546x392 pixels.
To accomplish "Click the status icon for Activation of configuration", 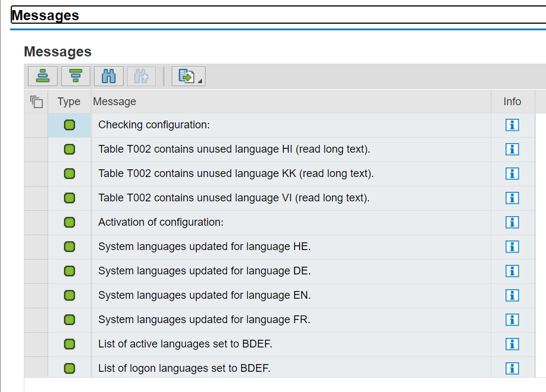I will 68,222.
